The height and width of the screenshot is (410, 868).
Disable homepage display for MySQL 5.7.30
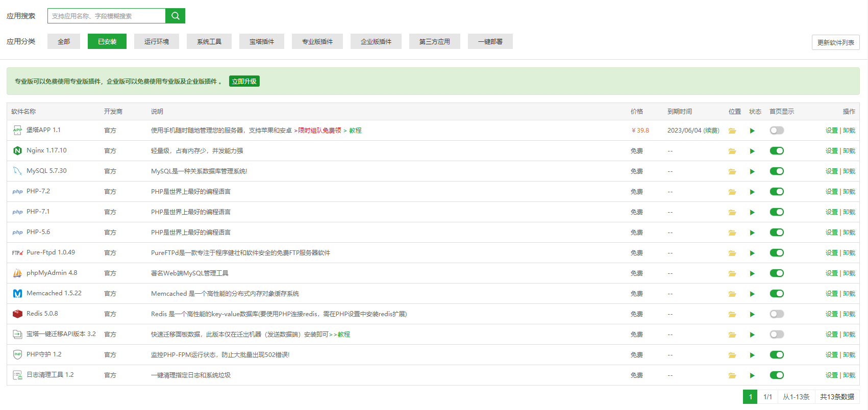[777, 171]
